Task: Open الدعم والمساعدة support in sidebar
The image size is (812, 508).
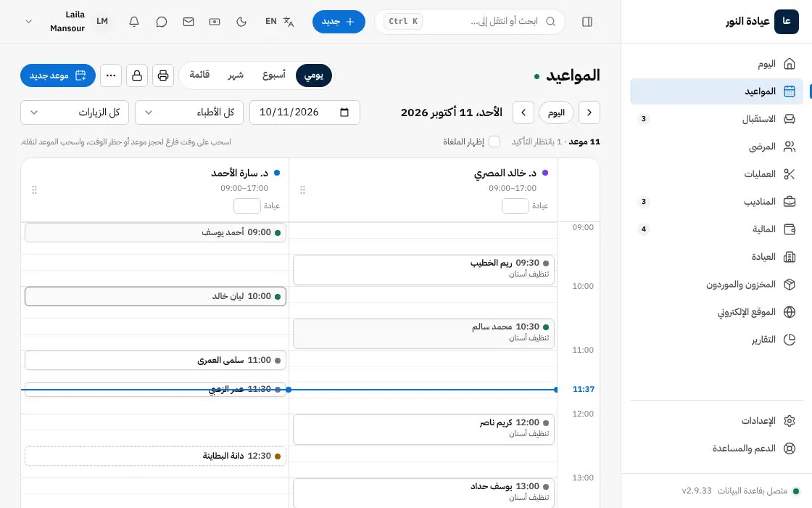Action: coord(717,448)
